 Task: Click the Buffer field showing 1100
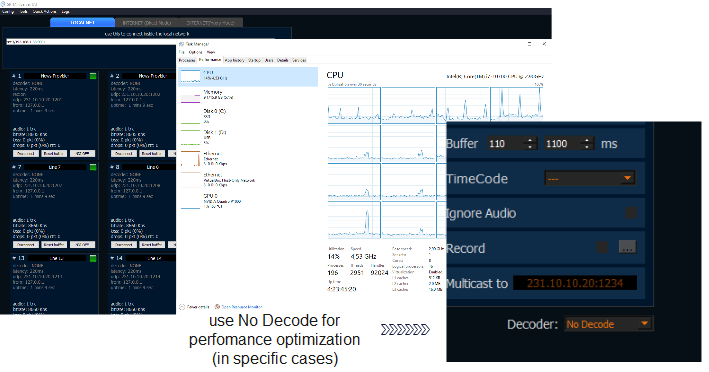(563, 144)
